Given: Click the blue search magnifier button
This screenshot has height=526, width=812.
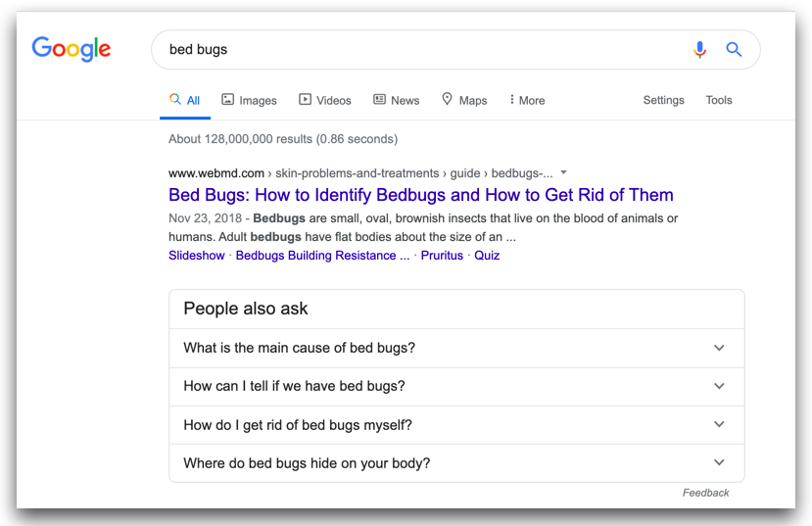Looking at the screenshot, I should click(x=734, y=49).
